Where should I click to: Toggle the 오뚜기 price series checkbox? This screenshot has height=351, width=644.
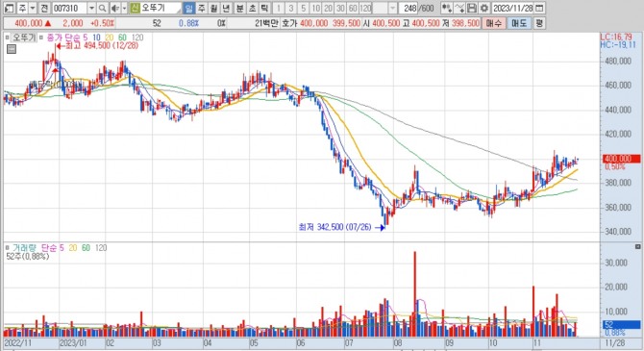click(x=8, y=38)
